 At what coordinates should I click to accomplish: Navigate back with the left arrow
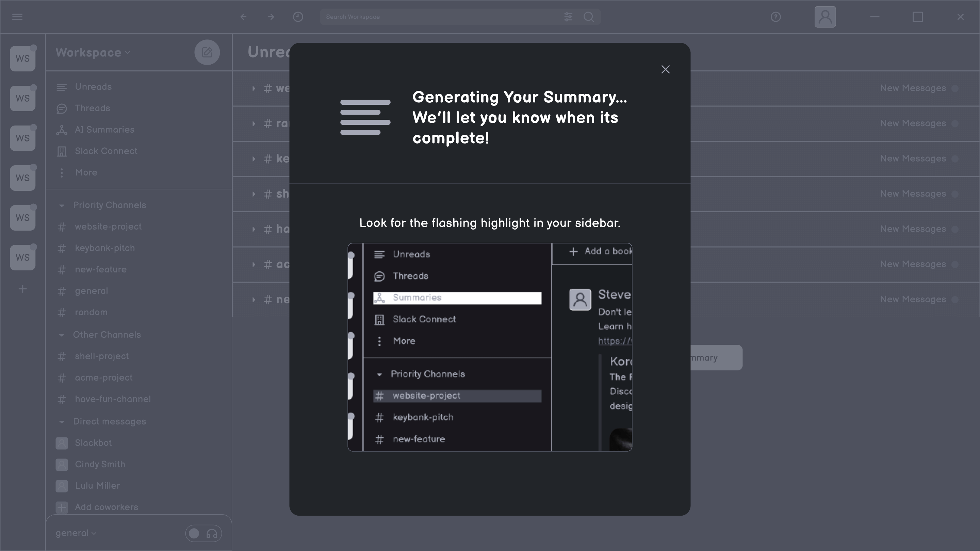click(x=244, y=17)
